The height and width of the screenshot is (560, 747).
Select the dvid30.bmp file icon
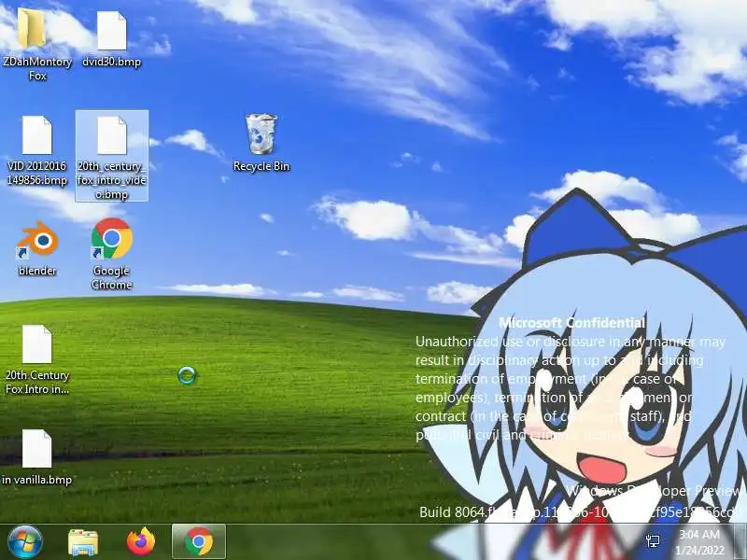[x=111, y=31]
